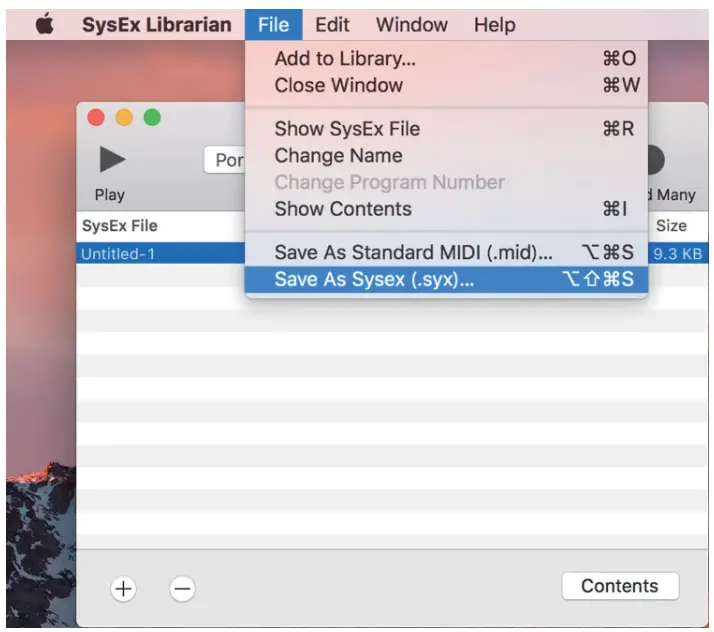Open the Contents button

click(620, 586)
